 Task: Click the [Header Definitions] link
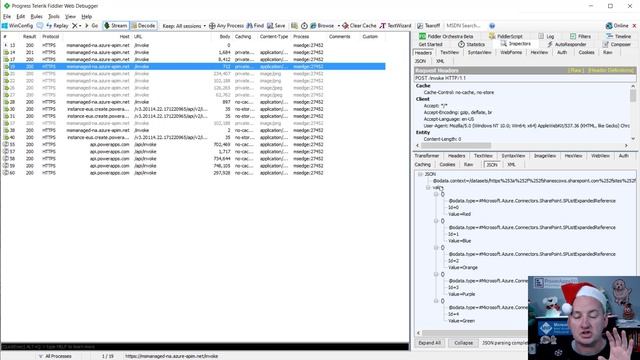coord(611,70)
